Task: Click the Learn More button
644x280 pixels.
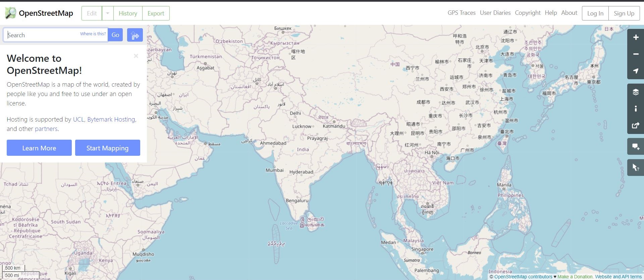Action: tap(39, 148)
